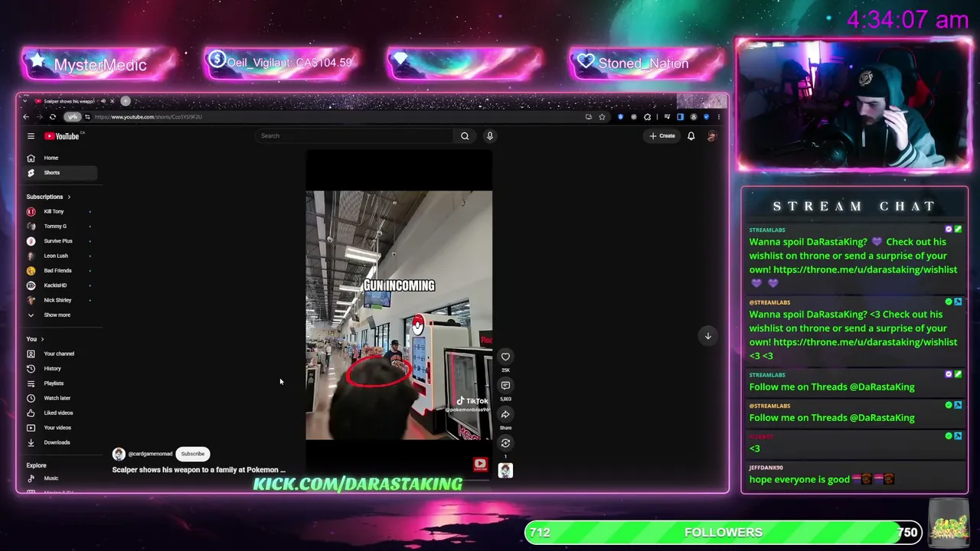Like the Short with the heart
The width and height of the screenshot is (980, 551).
pyautogui.click(x=505, y=357)
